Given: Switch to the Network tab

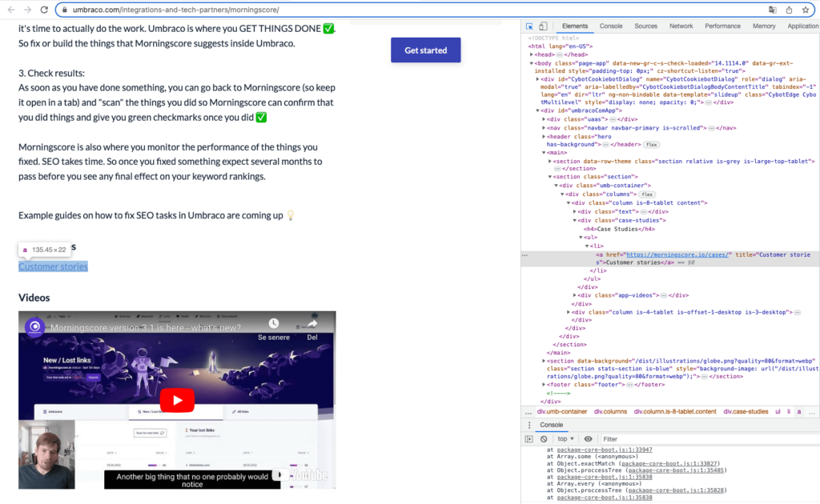Looking at the screenshot, I should click(x=681, y=26).
